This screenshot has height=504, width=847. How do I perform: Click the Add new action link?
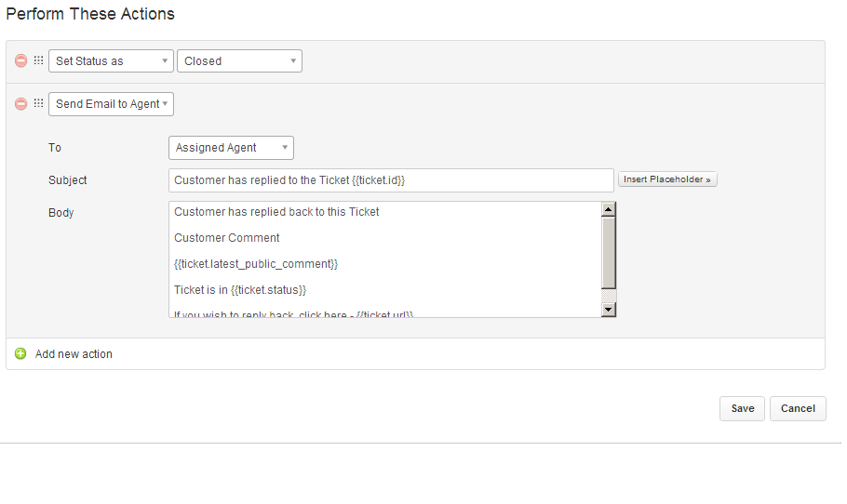click(x=74, y=354)
